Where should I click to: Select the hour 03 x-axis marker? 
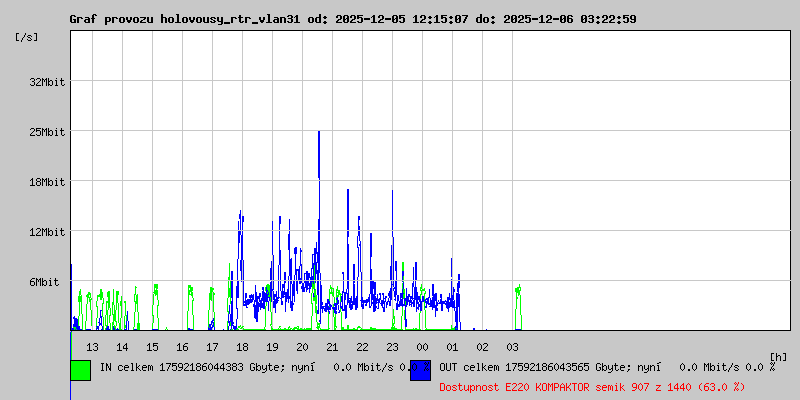click(x=512, y=347)
